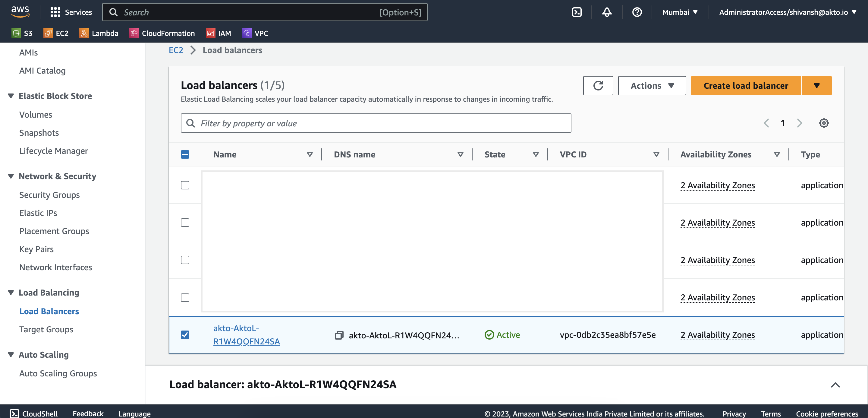This screenshot has width=868, height=418.
Task: Deselect the akto-AktoL-R1W4QQFN24SA row checkbox
Action: [x=185, y=335]
